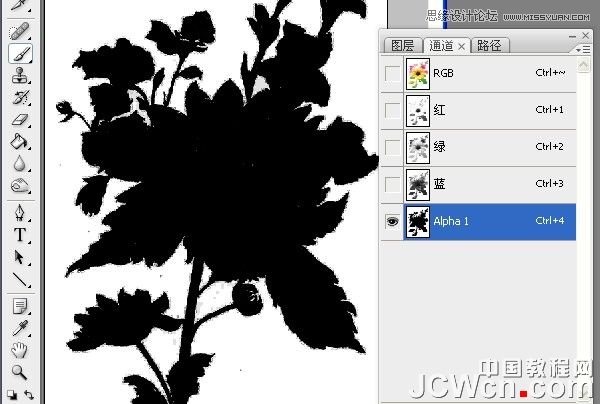The height and width of the screenshot is (404, 600).
Task: Hide the Alpha 1 channel eye
Action: pyautogui.click(x=392, y=221)
